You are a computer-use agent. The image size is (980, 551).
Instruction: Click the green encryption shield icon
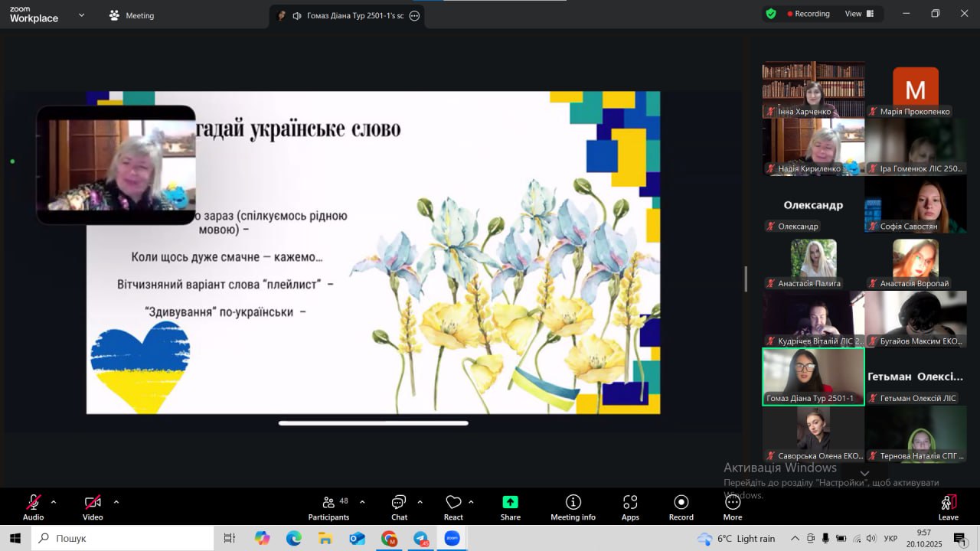771,14
